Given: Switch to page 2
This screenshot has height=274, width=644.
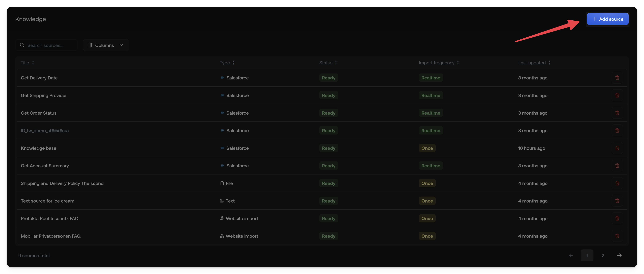Looking at the screenshot, I should click(x=603, y=255).
